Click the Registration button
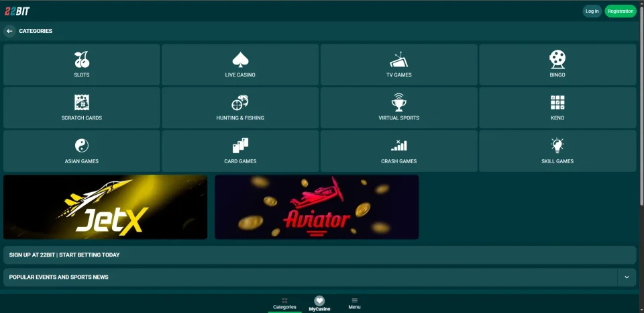 coord(620,11)
